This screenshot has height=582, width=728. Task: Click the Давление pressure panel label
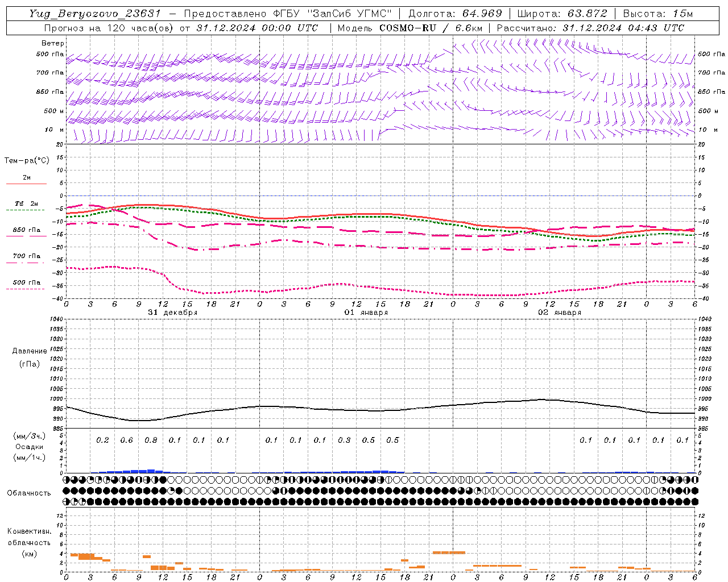(x=30, y=351)
